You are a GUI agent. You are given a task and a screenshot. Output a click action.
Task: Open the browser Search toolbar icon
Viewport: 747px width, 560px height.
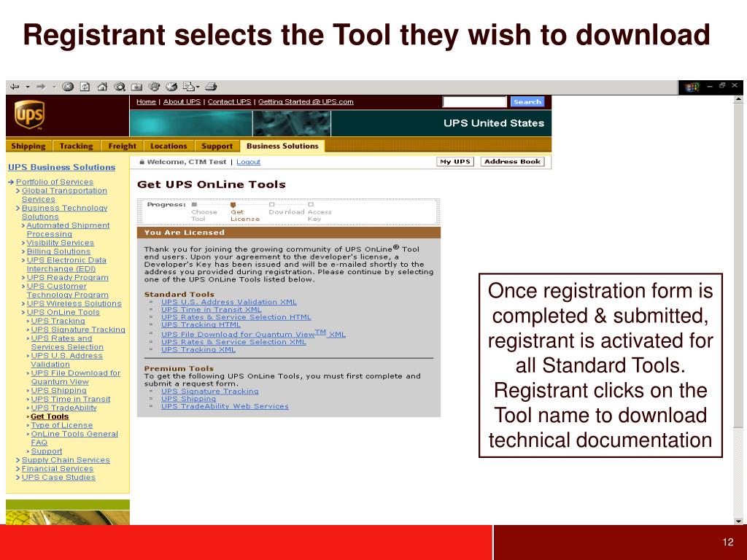point(119,87)
